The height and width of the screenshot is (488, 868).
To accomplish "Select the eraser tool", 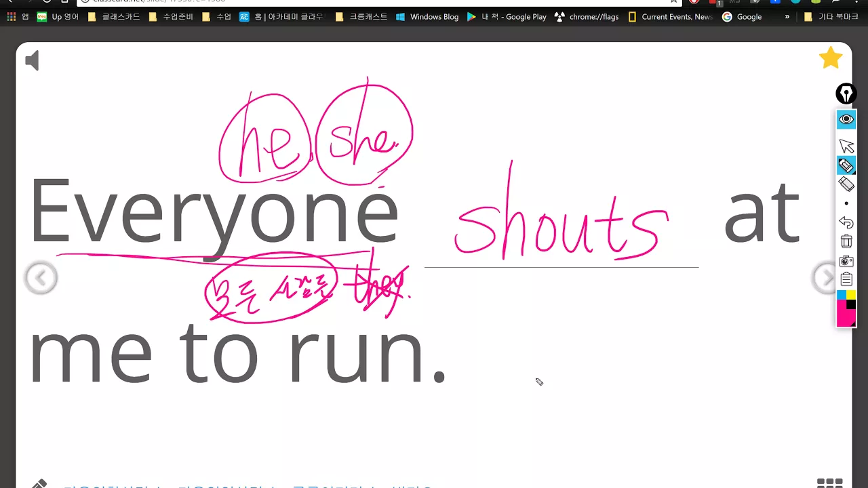I will pos(846,184).
